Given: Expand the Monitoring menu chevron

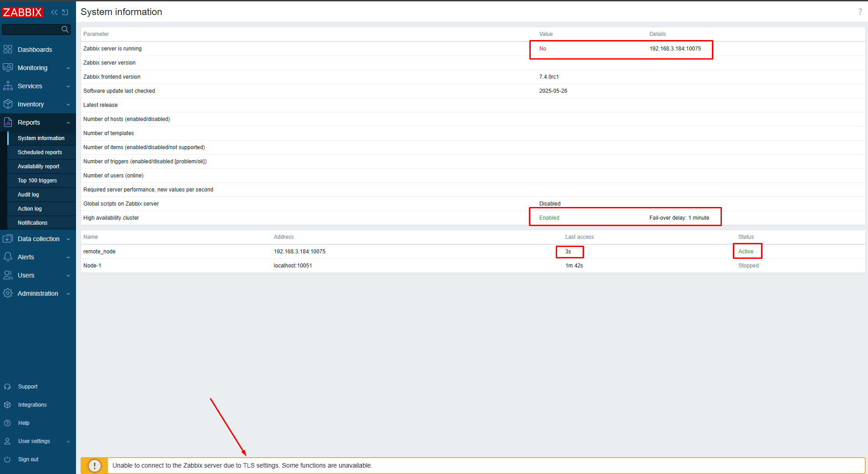Looking at the screenshot, I should click(68, 68).
